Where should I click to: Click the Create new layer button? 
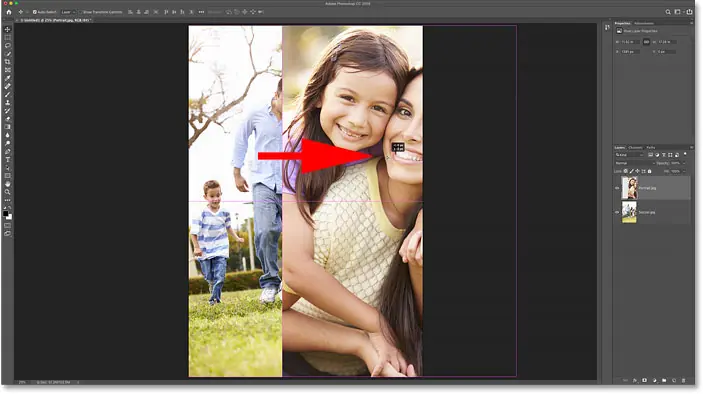674,381
